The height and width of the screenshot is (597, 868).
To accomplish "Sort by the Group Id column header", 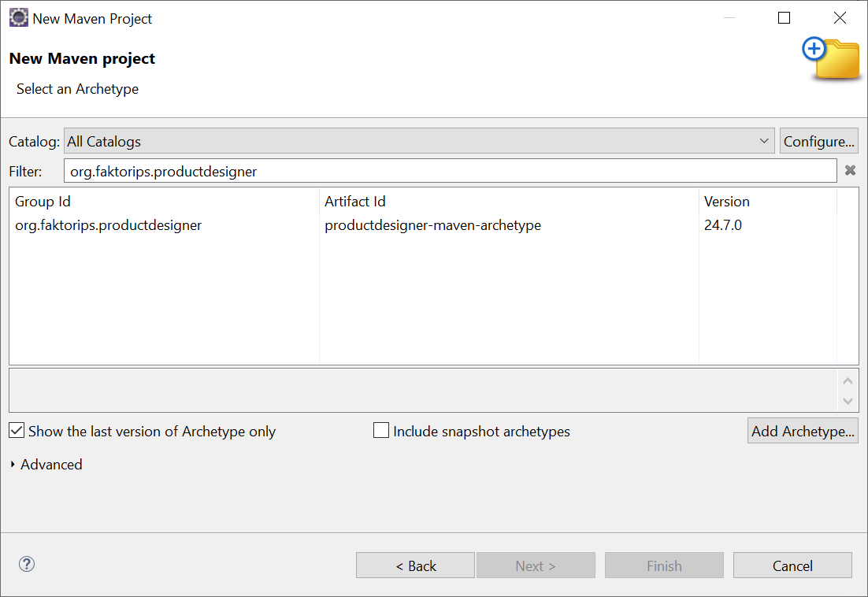I will 43,202.
